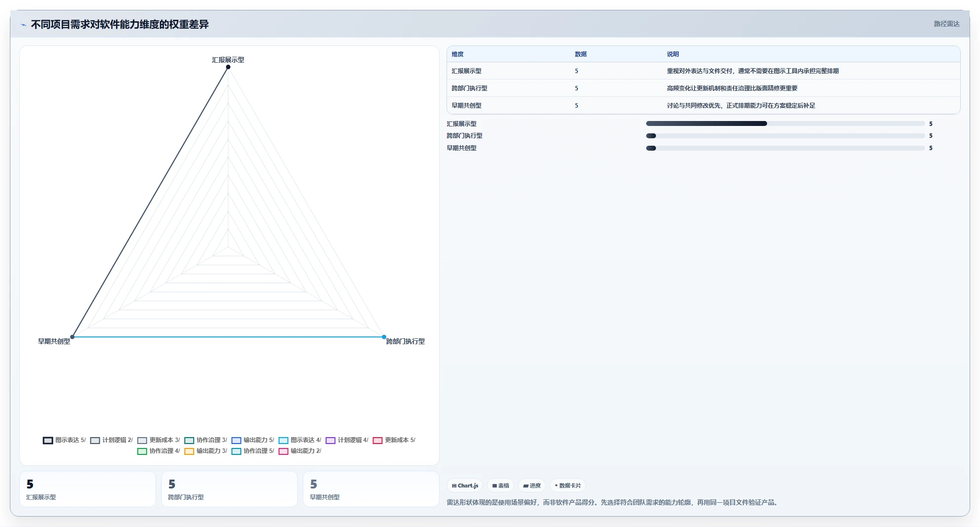Image resolution: width=980 pixels, height=527 pixels.
Task: Click the 维度 column header
Action: [x=457, y=54]
